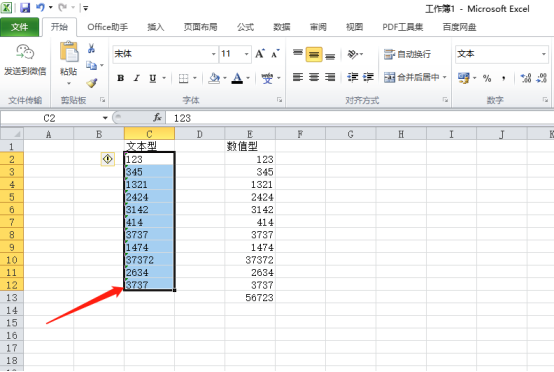The height and width of the screenshot is (372, 554).
Task: Open the 审阅 tab
Action: [318, 27]
